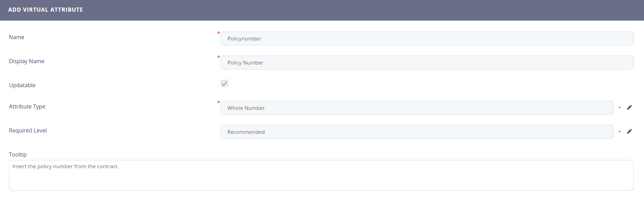This screenshot has height=208, width=644.
Task: Click the Recommended required level box
Action: pyautogui.click(x=417, y=132)
